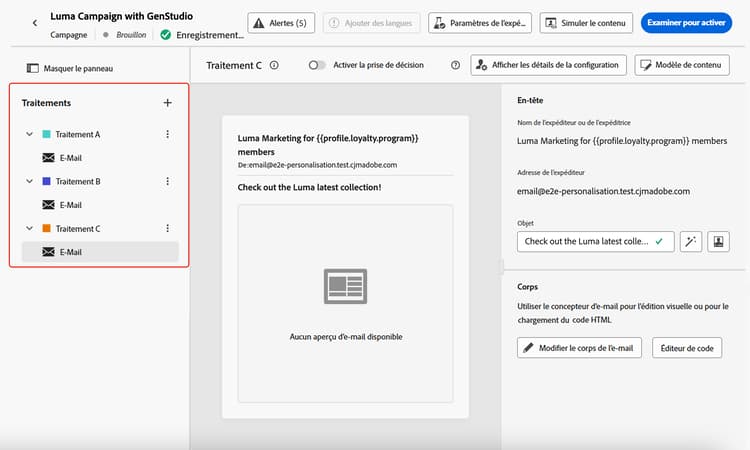Viewport: 750px width, 450px height.
Task: Collapse Traitement C chevron
Action: pos(30,229)
